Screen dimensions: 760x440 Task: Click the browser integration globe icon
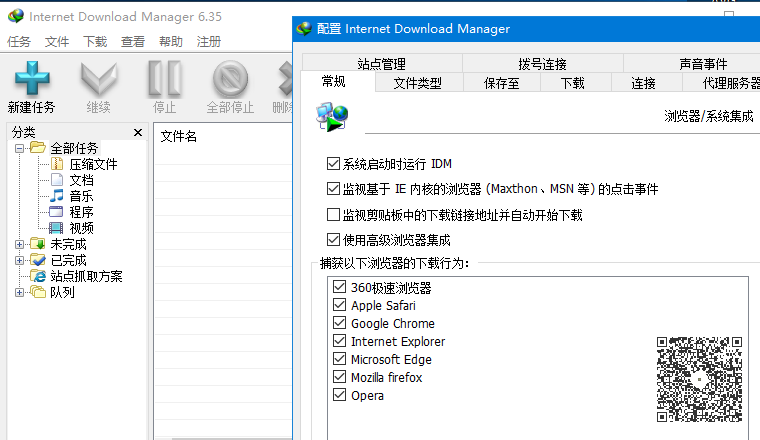pos(332,117)
